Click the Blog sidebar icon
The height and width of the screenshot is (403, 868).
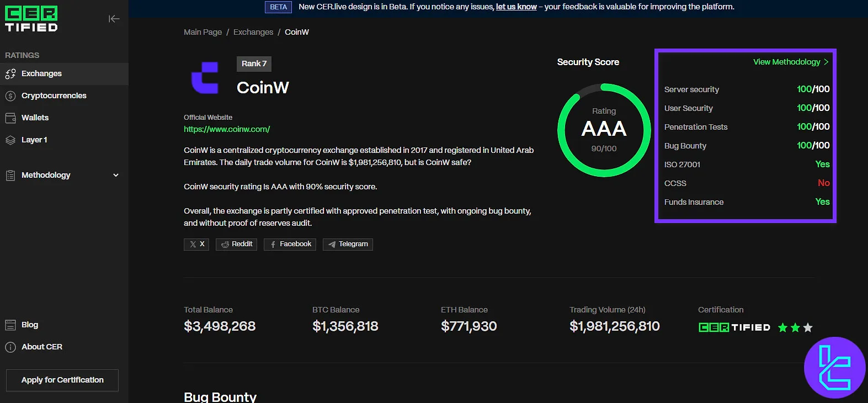pyautogui.click(x=10, y=325)
